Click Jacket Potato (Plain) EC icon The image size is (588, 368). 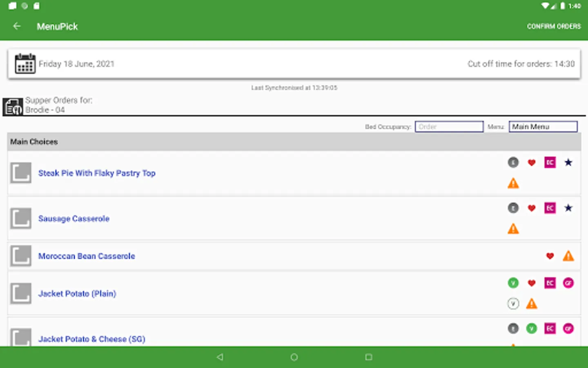tap(550, 283)
